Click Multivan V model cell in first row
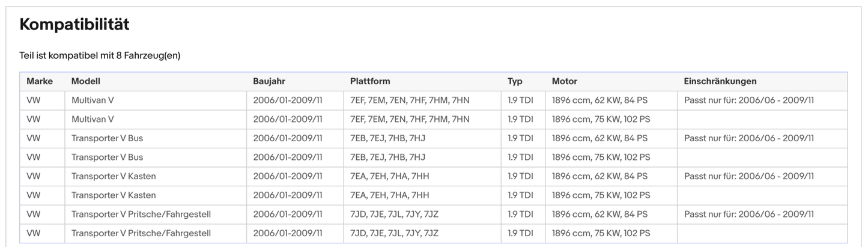 [93, 100]
